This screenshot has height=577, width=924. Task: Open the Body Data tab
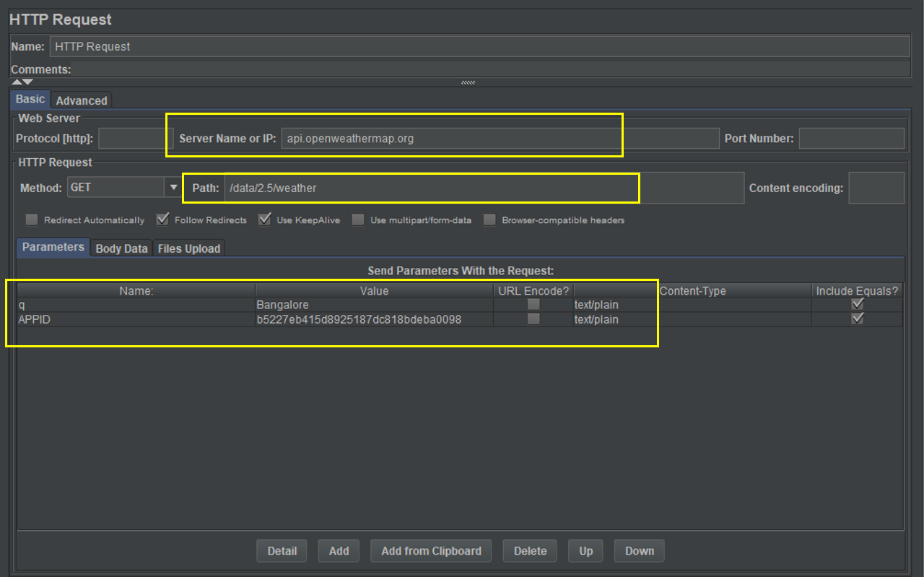tap(121, 248)
